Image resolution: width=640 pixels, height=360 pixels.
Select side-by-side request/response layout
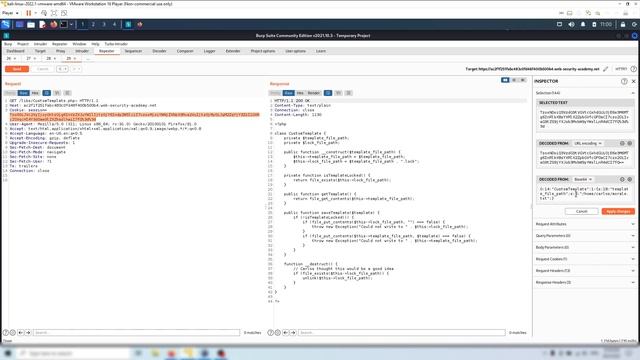505,80
